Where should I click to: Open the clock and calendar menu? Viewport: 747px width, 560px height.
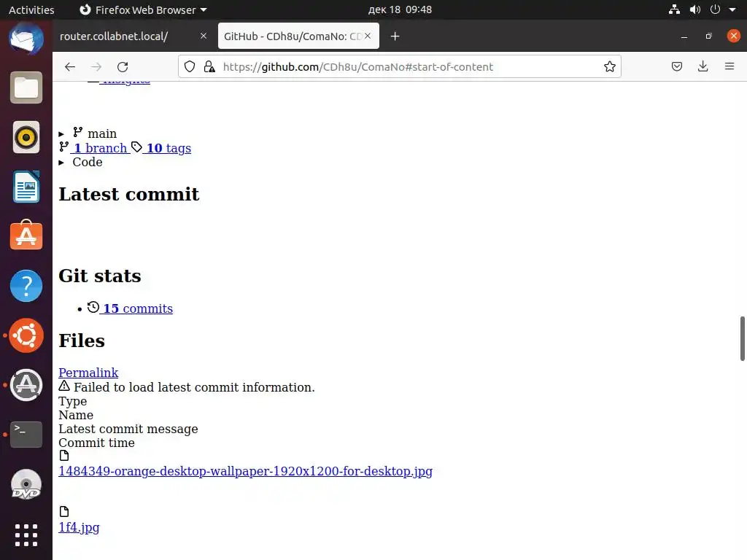400,9
